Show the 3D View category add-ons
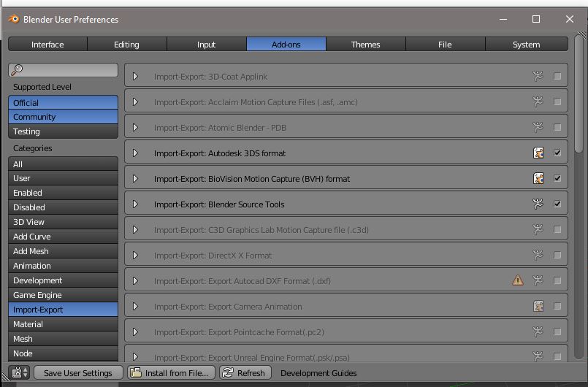Screen dimensions: 588x387 click(63, 222)
